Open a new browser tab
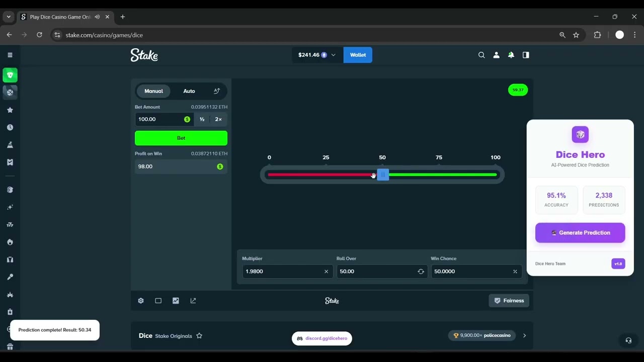644x362 pixels. 123,17
